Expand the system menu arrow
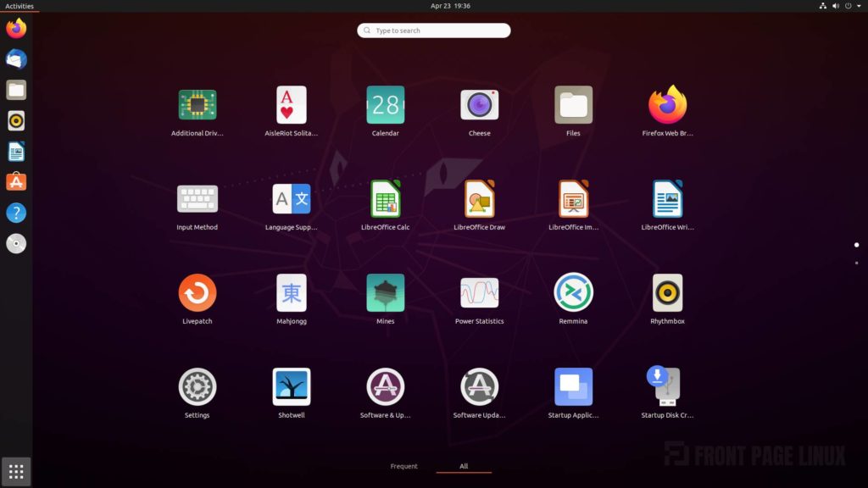Viewport: 868px width, 488px height. point(860,6)
